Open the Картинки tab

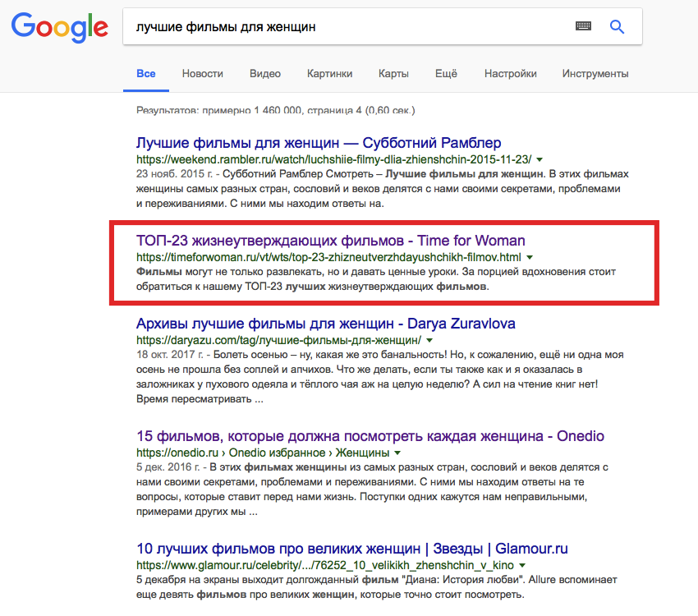coord(329,73)
